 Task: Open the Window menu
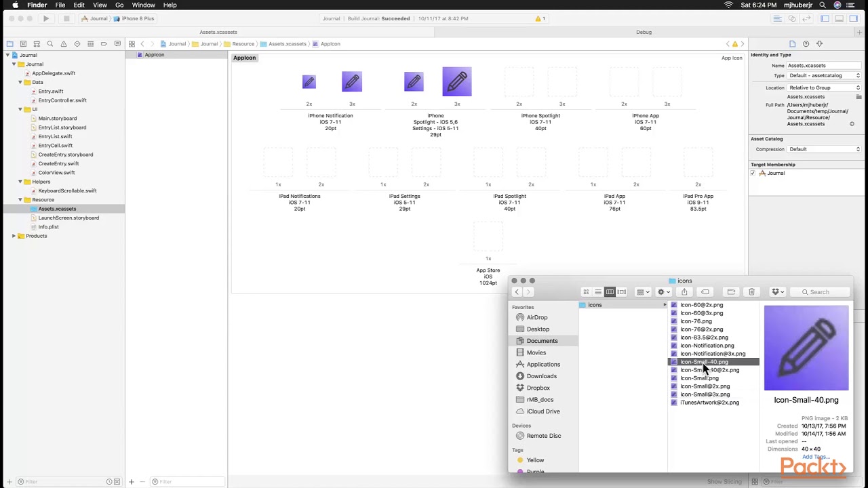[x=143, y=5]
